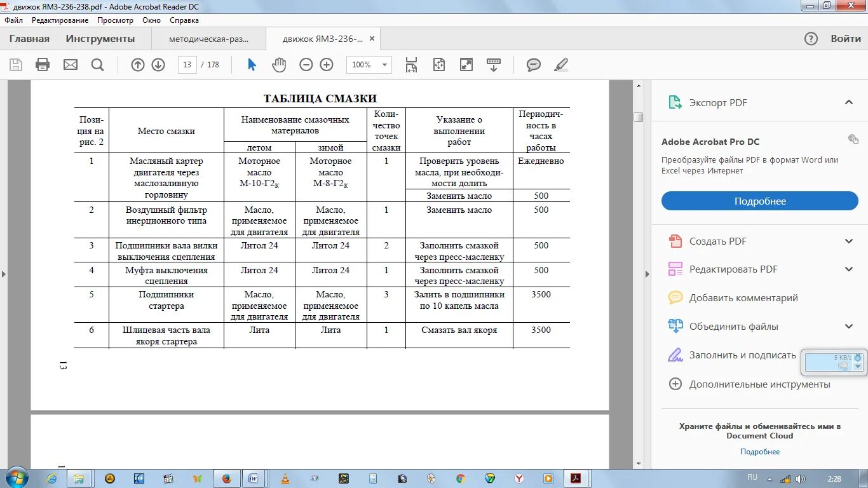Open Additional tools plus icon

click(x=675, y=384)
